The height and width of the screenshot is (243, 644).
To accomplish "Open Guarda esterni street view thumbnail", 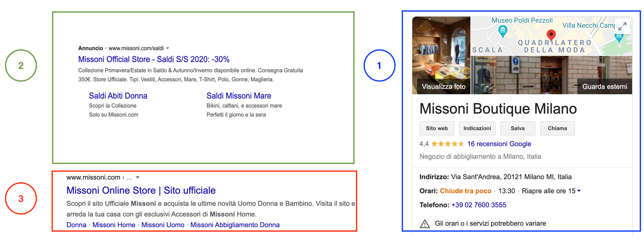I will 552,75.
